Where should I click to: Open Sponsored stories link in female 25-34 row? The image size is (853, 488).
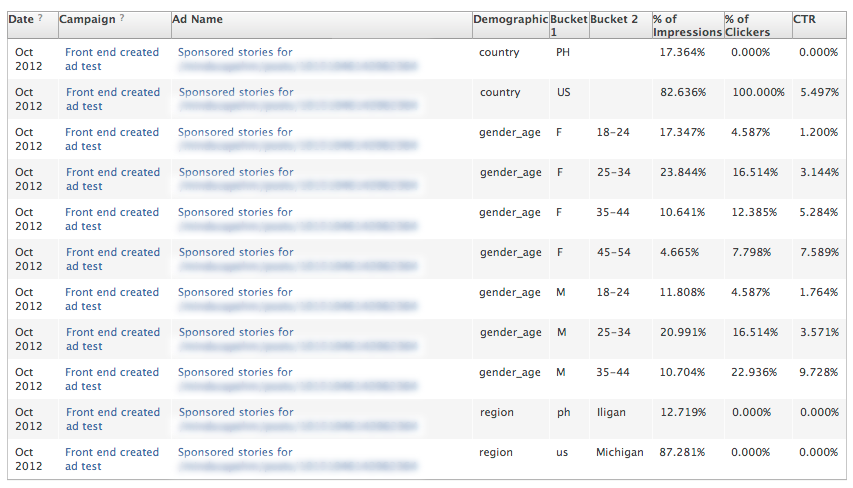236,172
